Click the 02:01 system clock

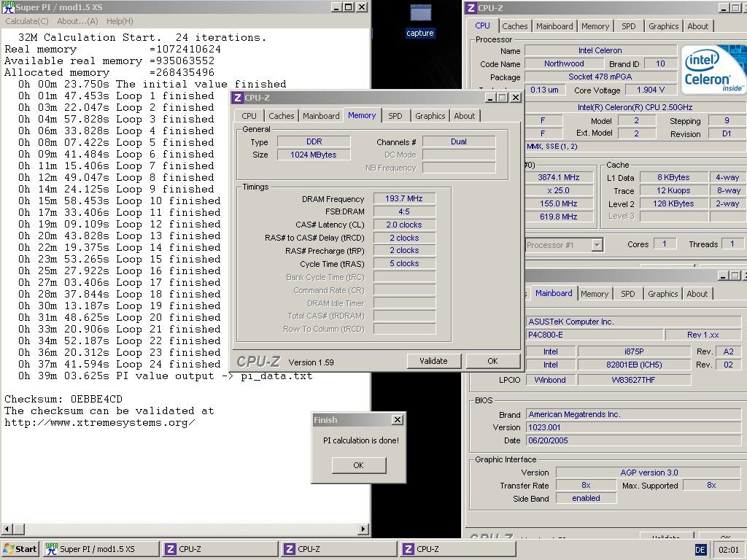pyautogui.click(x=729, y=550)
